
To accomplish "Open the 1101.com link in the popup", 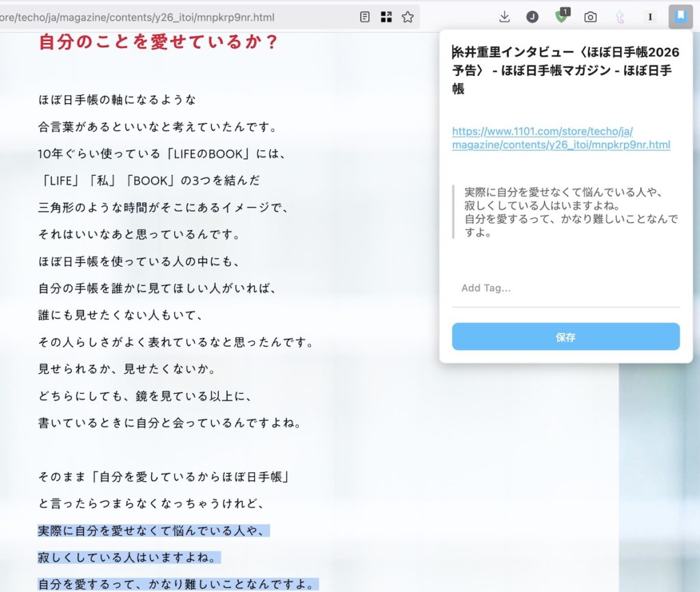I will coord(561,138).
